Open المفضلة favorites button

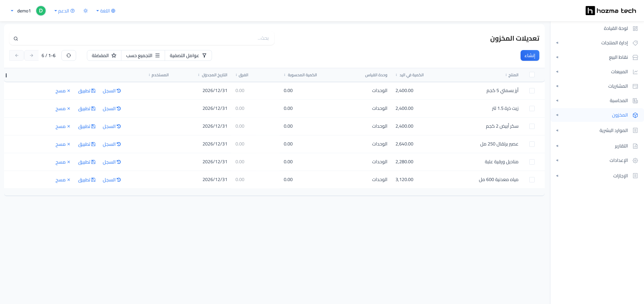click(104, 55)
